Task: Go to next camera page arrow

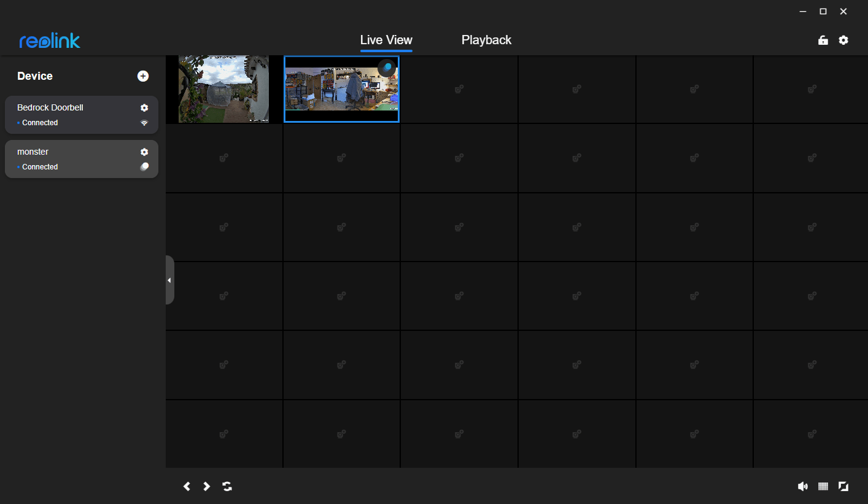Action: pyautogui.click(x=207, y=486)
